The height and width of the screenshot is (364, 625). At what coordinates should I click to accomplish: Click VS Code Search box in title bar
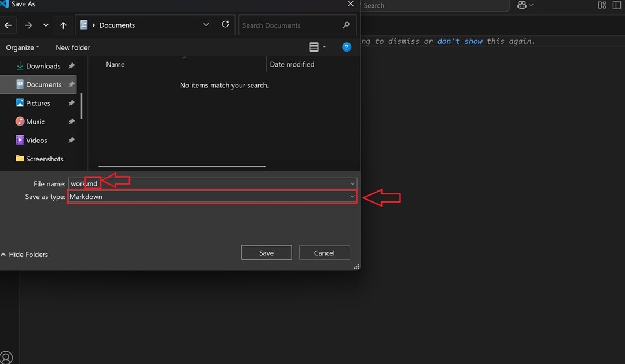pyautogui.click(x=435, y=6)
